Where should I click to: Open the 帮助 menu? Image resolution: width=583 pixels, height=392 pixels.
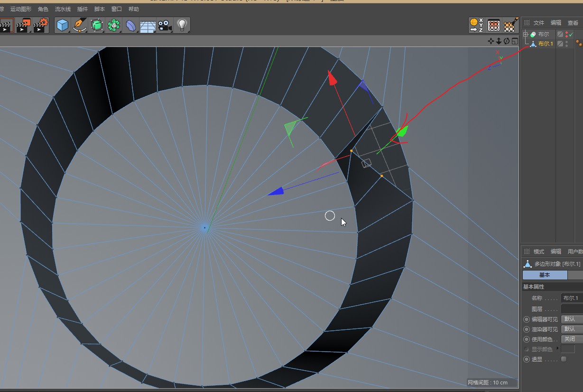coord(134,9)
